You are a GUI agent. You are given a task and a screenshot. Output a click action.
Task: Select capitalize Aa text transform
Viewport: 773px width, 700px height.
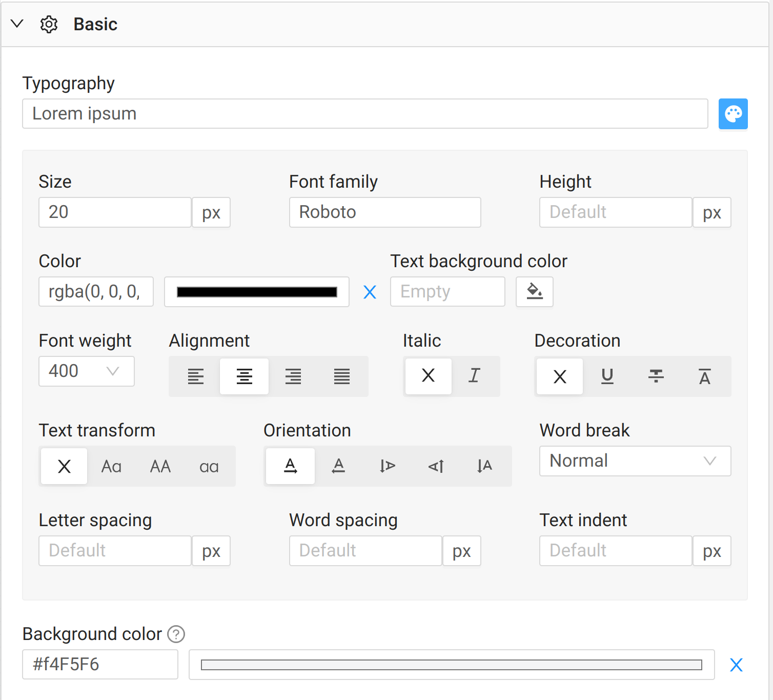111,467
